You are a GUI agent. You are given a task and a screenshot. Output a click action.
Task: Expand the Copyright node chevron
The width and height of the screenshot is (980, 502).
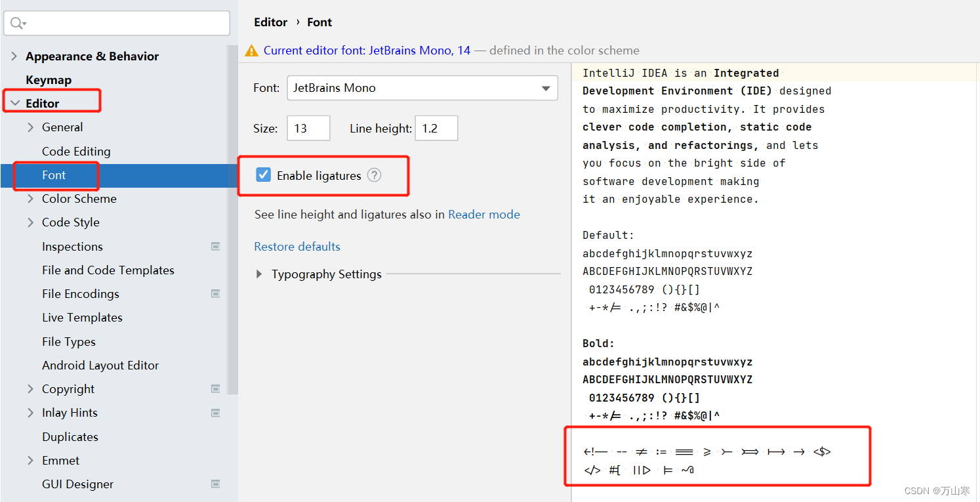pyautogui.click(x=30, y=388)
